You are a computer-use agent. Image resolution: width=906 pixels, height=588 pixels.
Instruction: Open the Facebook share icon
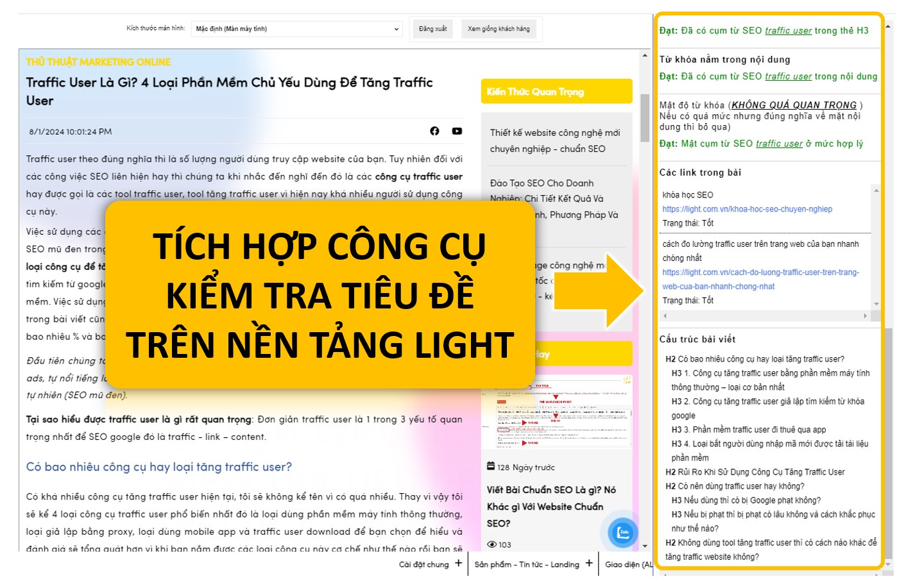[x=434, y=131]
